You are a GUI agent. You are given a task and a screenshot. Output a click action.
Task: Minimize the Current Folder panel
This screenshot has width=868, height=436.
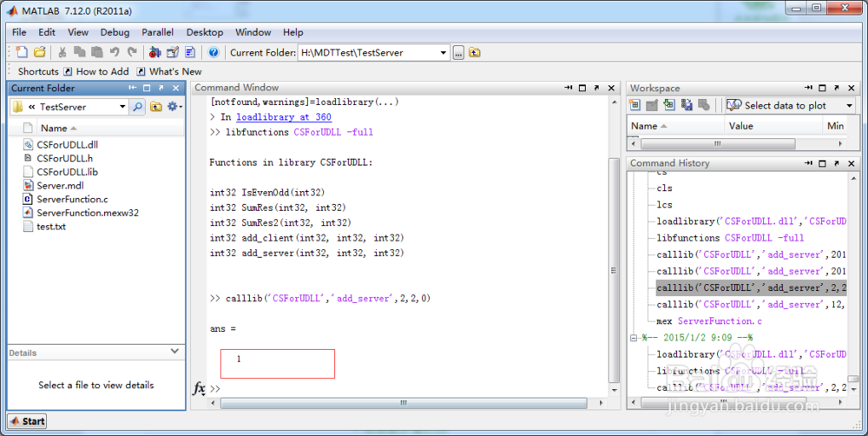click(132, 88)
